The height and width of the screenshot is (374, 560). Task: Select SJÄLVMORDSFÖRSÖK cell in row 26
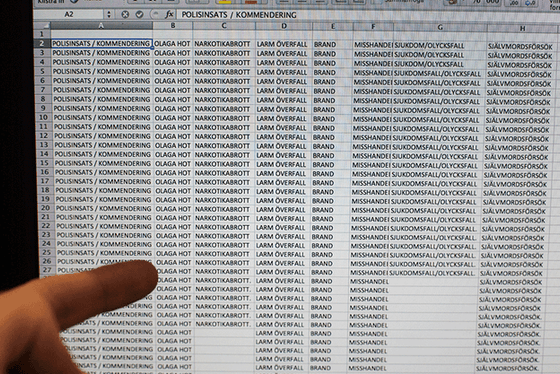[512, 265]
